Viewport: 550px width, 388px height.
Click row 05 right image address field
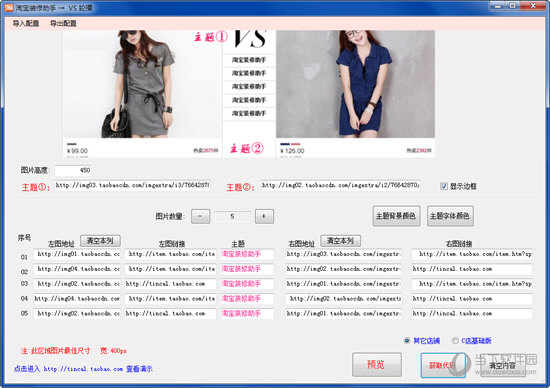tap(343, 314)
